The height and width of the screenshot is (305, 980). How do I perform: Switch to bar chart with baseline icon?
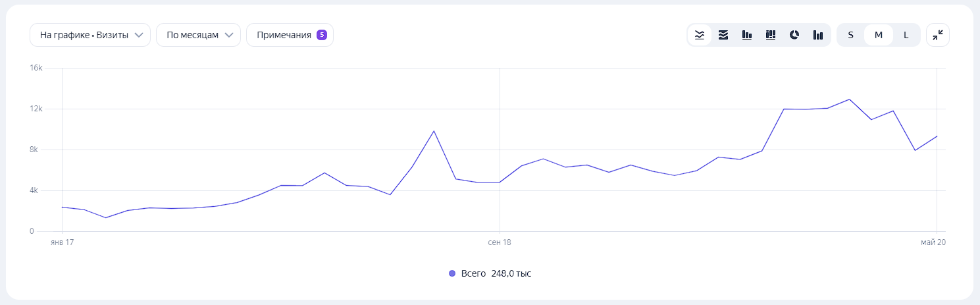click(x=747, y=35)
